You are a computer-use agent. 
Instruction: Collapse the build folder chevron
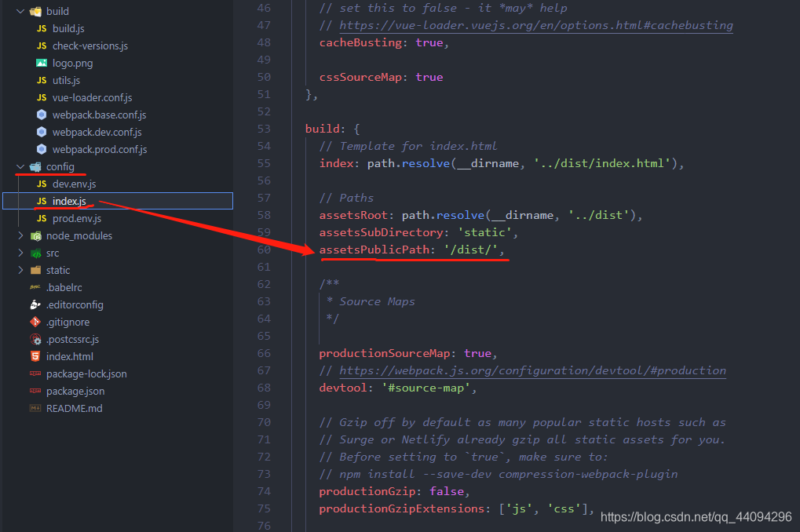click(20, 11)
